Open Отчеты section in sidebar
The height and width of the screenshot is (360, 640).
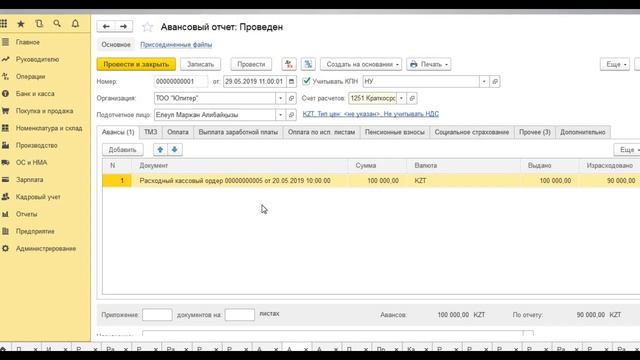pyautogui.click(x=27, y=214)
